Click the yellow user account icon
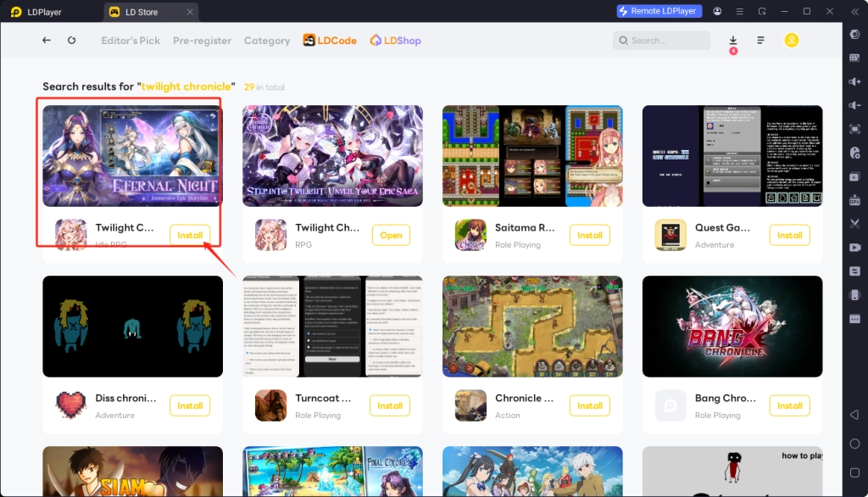This screenshot has width=868, height=497. tap(791, 40)
